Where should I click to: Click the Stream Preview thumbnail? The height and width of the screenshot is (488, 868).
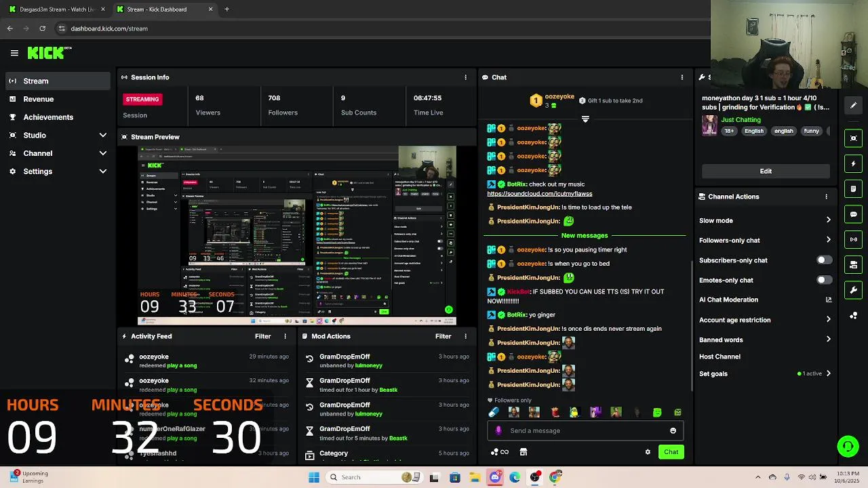(297, 235)
